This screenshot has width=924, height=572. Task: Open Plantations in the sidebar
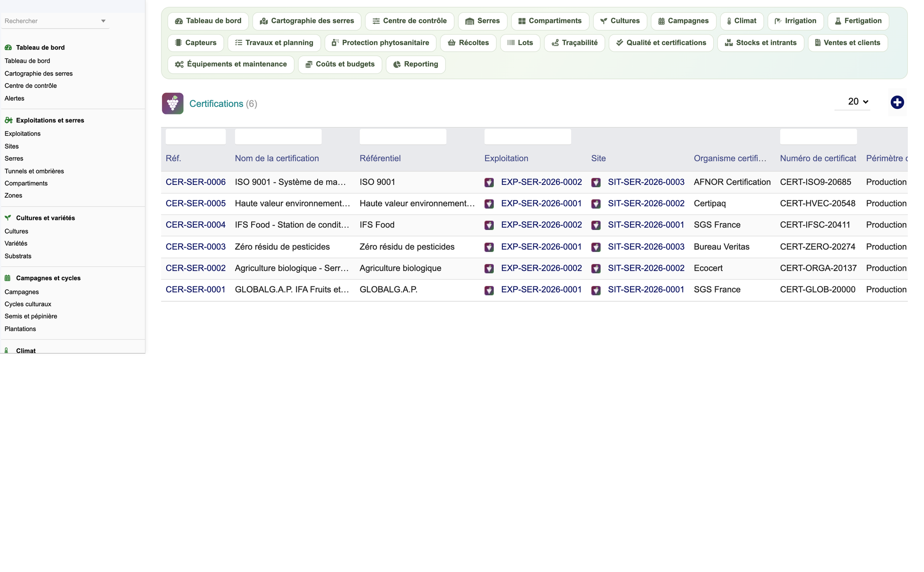[20, 329]
